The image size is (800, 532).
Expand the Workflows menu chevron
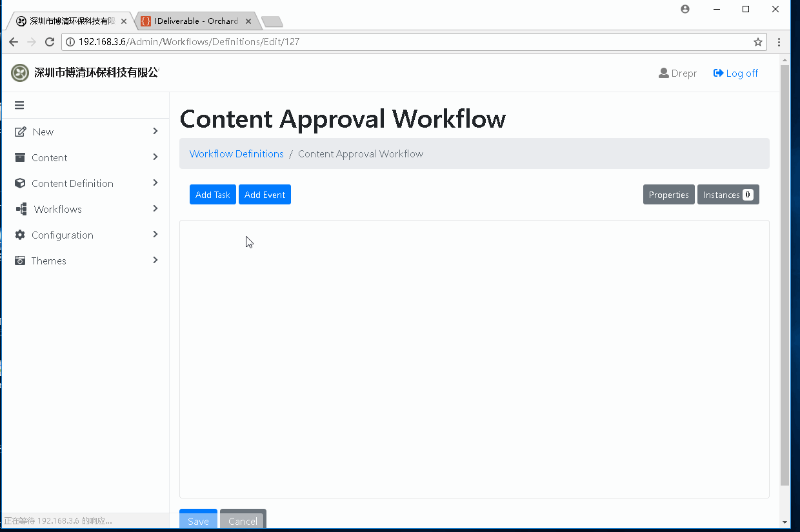tap(155, 209)
